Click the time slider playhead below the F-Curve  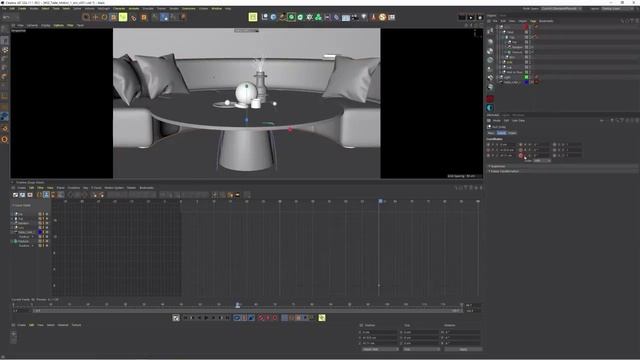coord(238,305)
